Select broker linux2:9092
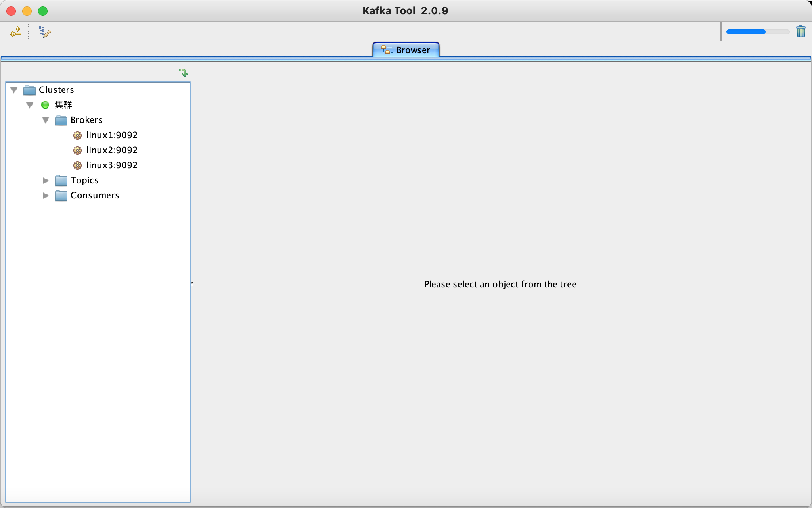This screenshot has width=812, height=508. point(112,150)
